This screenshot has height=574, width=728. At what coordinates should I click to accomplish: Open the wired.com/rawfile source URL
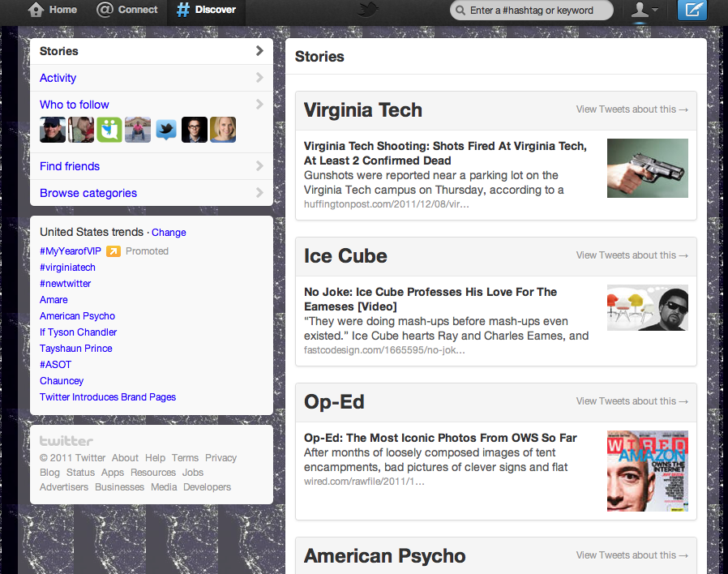(x=364, y=482)
